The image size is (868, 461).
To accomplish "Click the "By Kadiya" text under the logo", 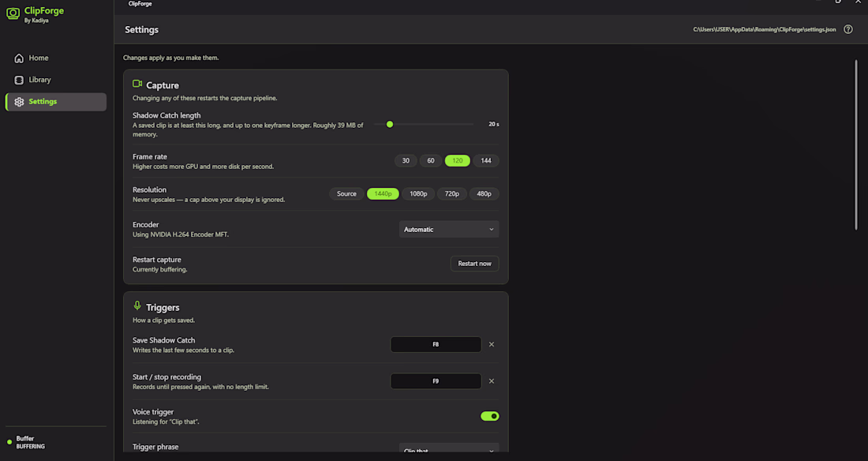I will pos(36,21).
